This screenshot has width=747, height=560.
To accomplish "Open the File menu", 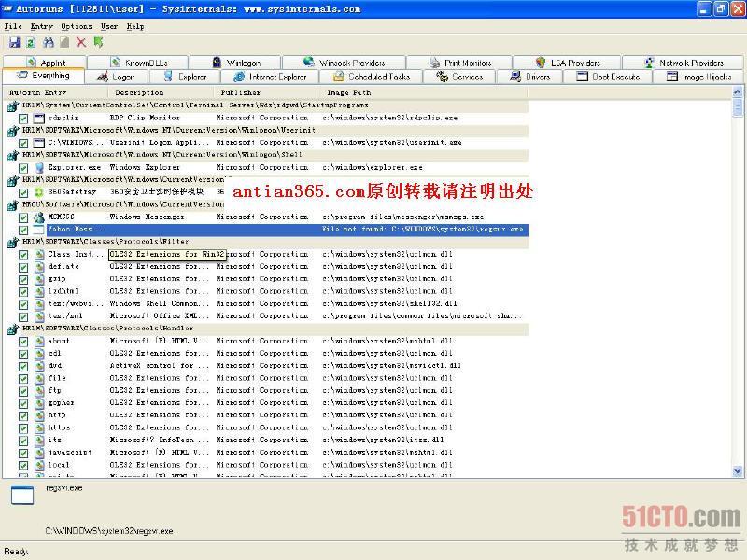I will [x=13, y=26].
